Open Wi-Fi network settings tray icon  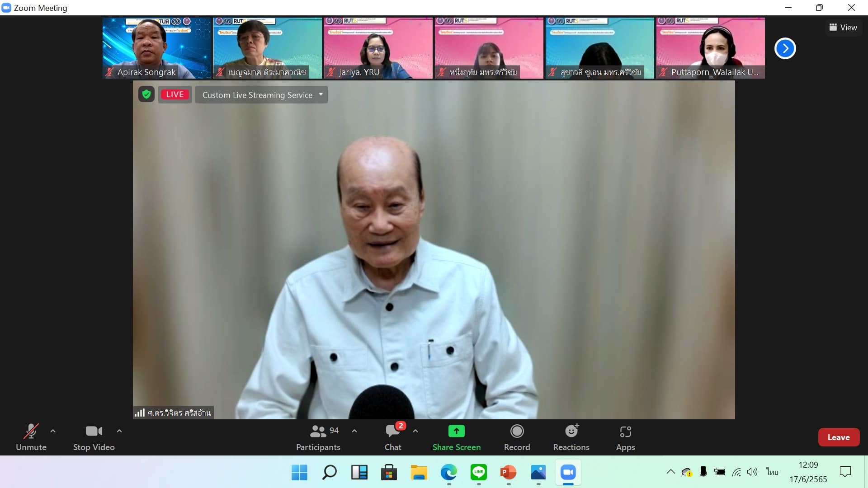click(737, 472)
